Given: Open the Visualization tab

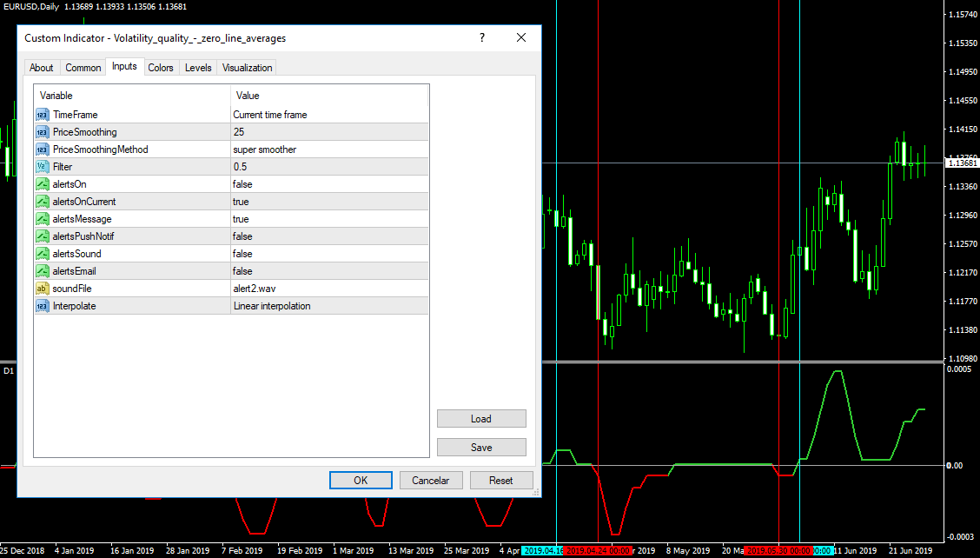Looking at the screenshot, I should pyautogui.click(x=247, y=68).
